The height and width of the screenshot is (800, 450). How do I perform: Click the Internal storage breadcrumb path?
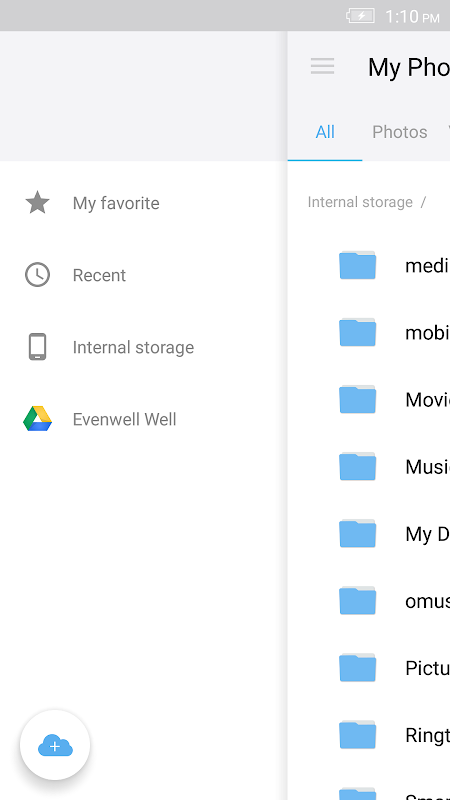[x=360, y=202]
